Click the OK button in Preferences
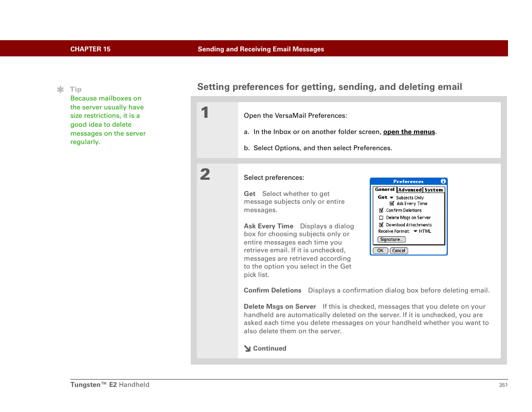The height and width of the screenshot is (412, 532). point(380,251)
